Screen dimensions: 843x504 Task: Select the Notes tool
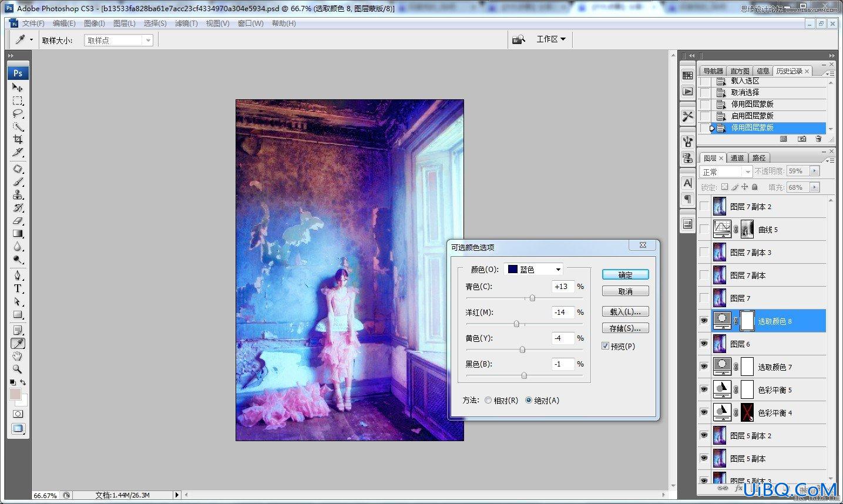click(x=18, y=331)
